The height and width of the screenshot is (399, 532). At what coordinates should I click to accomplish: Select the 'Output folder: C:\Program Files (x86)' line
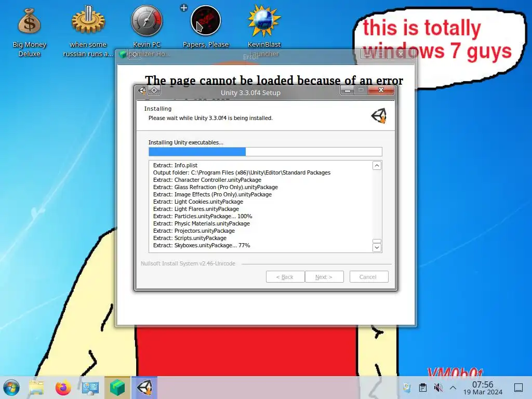tap(242, 172)
